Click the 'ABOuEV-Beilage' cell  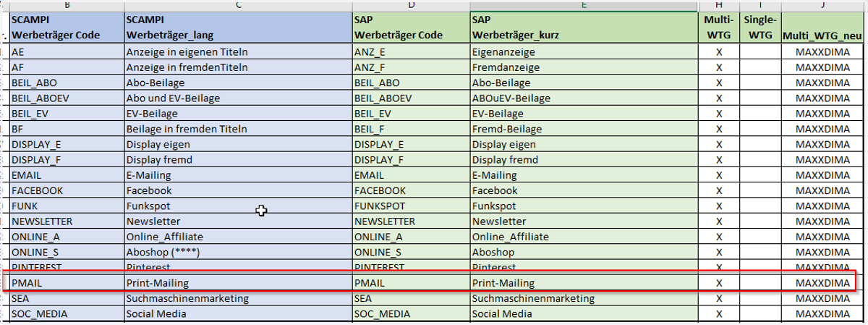click(x=584, y=98)
